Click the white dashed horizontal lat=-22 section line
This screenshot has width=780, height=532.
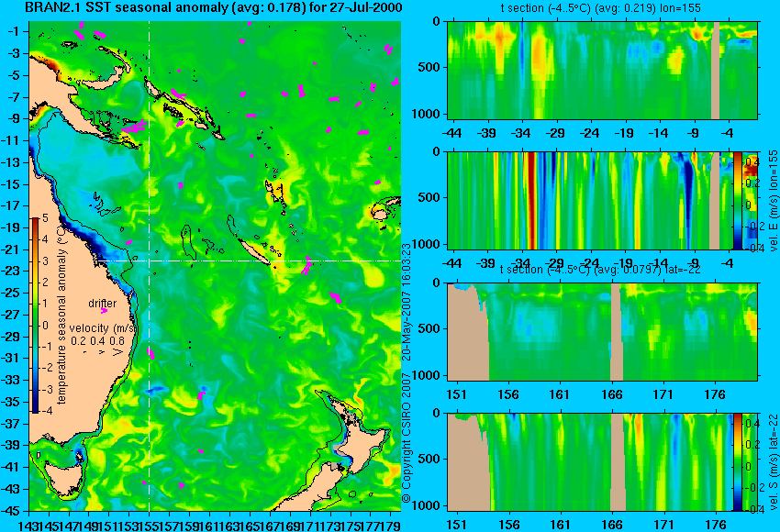(249, 260)
